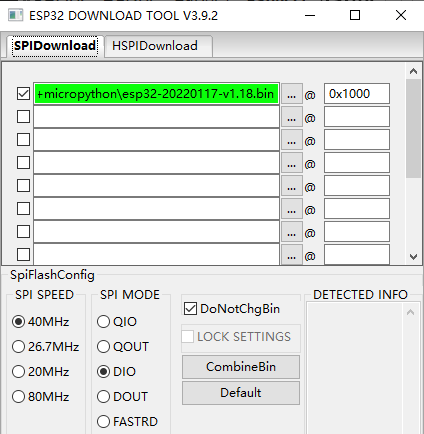This screenshot has width=424, height=434.
Task: Click the sixth row address field
Action: pyautogui.click(x=357, y=209)
